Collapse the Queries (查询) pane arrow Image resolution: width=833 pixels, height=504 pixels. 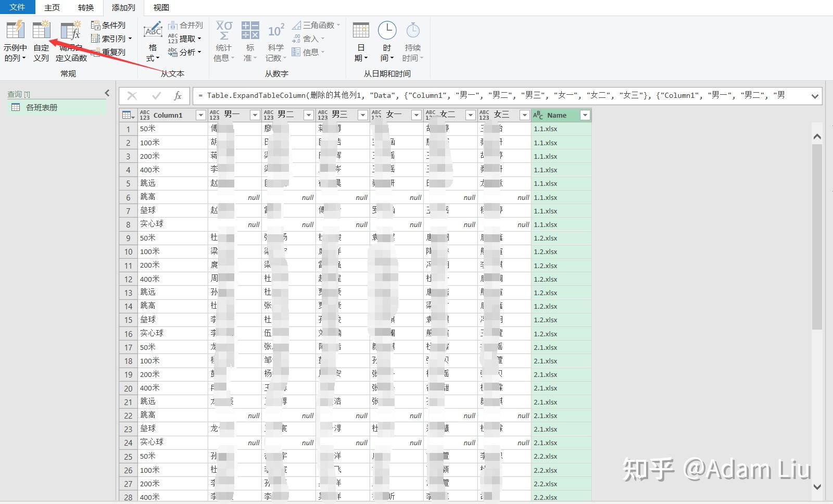tap(107, 93)
